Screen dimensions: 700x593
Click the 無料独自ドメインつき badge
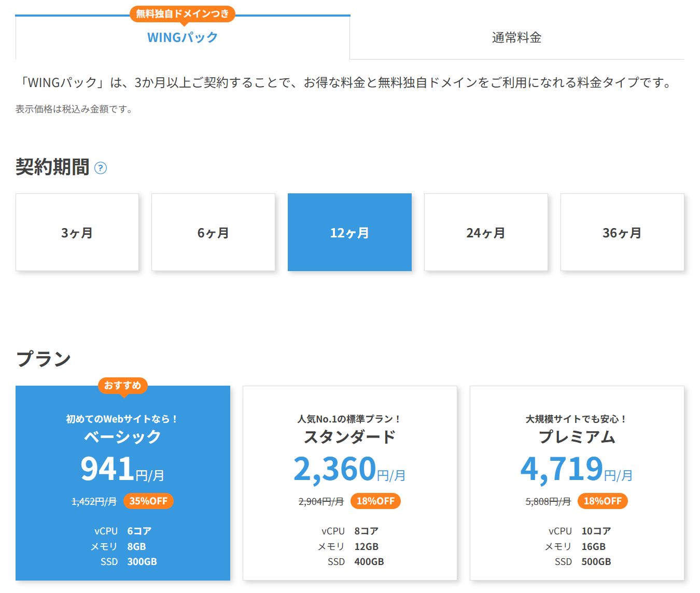click(183, 14)
